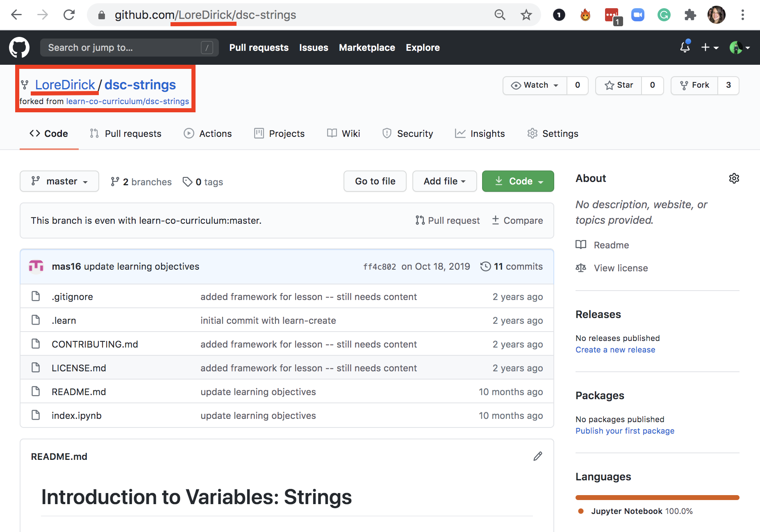
Task: Open the Wiki tab
Action: click(x=344, y=134)
